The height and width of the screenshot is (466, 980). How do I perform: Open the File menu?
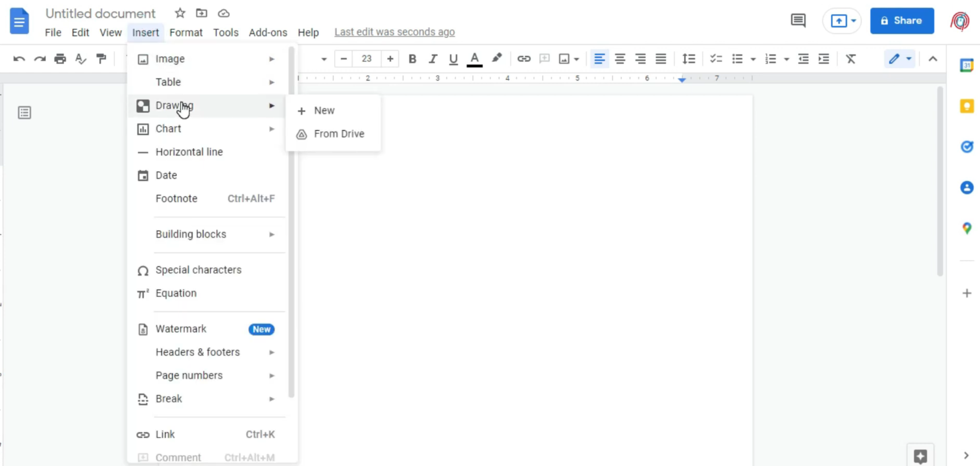(53, 32)
